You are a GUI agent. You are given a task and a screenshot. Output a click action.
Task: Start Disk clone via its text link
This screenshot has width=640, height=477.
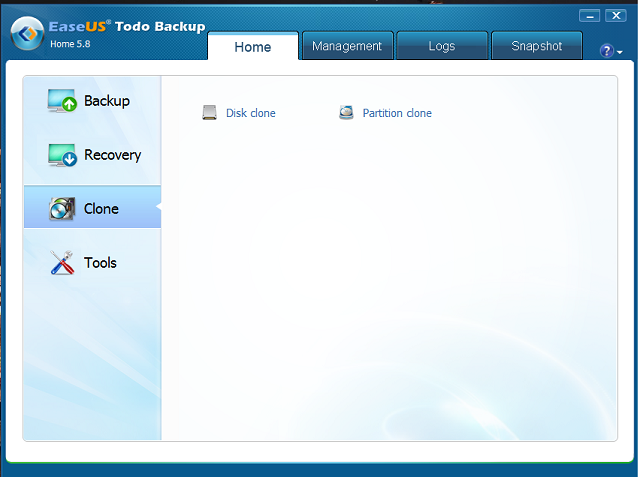pos(251,114)
